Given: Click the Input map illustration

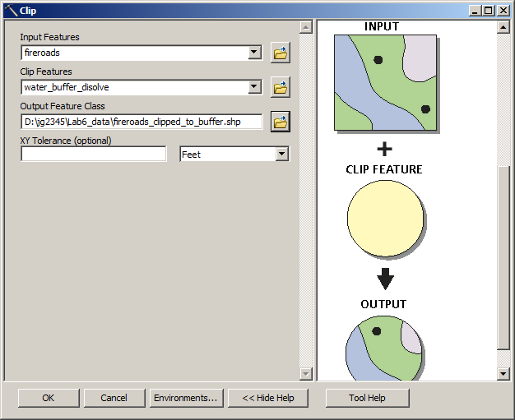Looking at the screenshot, I should click(x=383, y=82).
